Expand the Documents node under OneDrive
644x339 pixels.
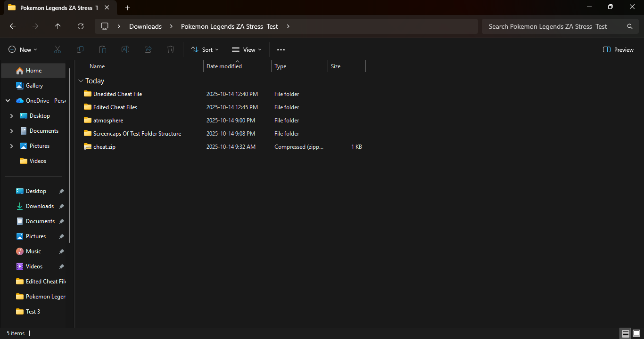pyautogui.click(x=12, y=131)
